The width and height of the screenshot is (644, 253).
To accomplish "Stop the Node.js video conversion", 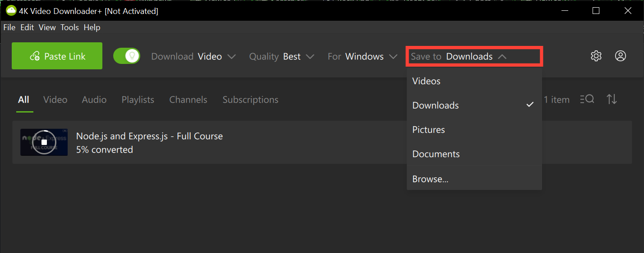I will coord(44,142).
